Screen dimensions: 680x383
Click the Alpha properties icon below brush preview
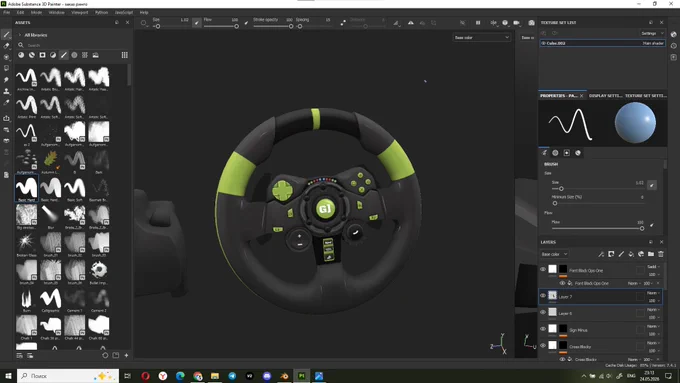pyautogui.click(x=555, y=153)
